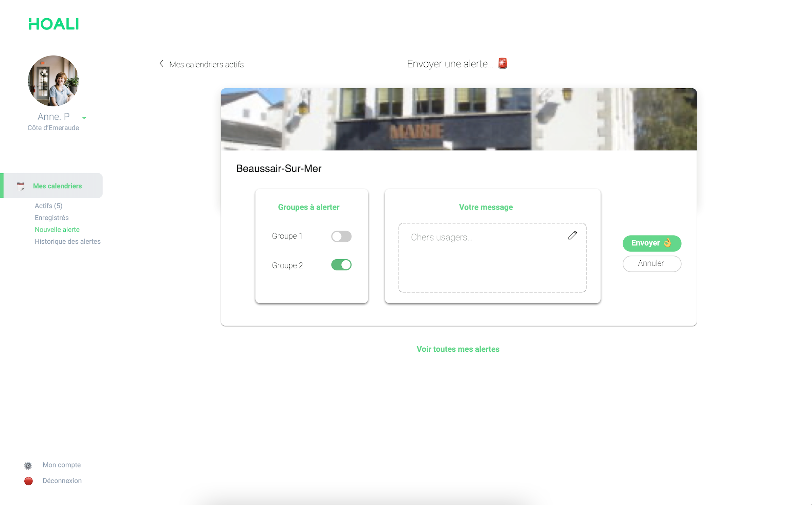The height and width of the screenshot is (505, 812).
Task: Open the Mes calendriers menu section
Action: click(57, 186)
